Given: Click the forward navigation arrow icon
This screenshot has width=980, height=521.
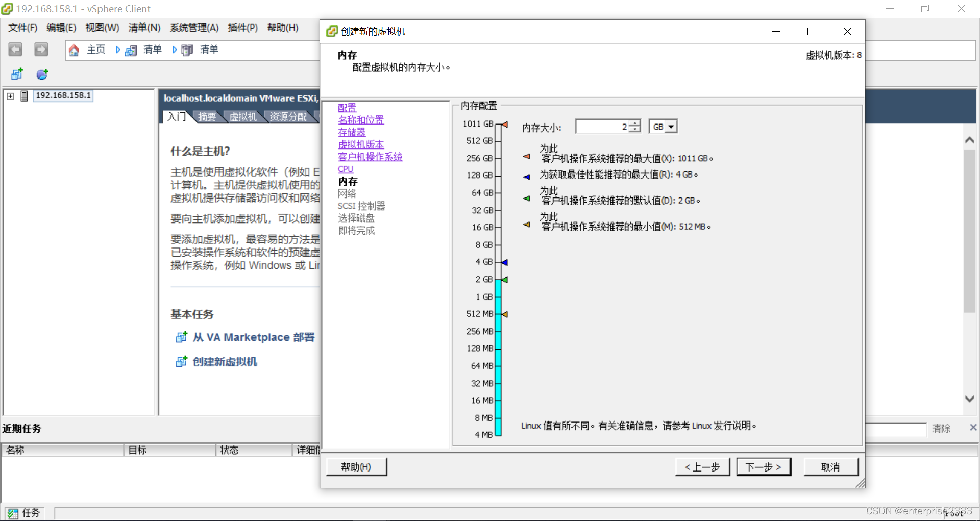Looking at the screenshot, I should (x=41, y=49).
